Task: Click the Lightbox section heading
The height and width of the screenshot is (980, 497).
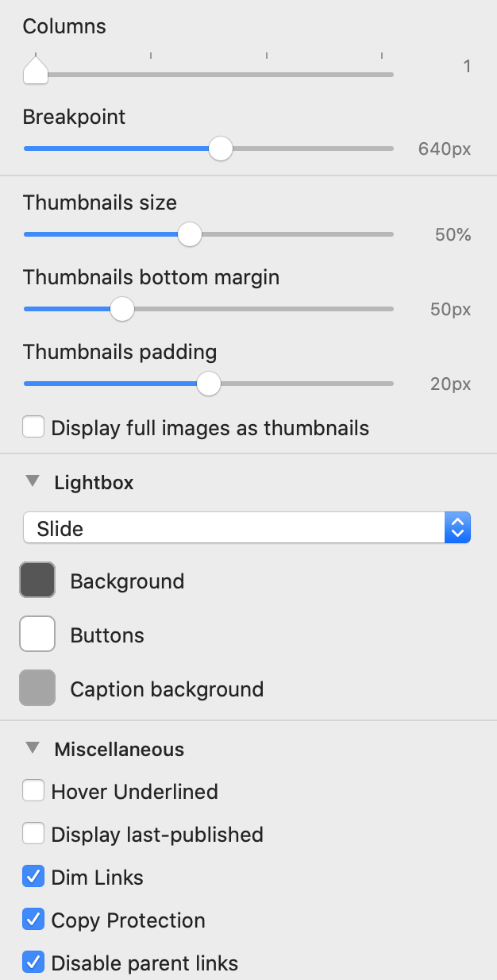Action: 94,482
